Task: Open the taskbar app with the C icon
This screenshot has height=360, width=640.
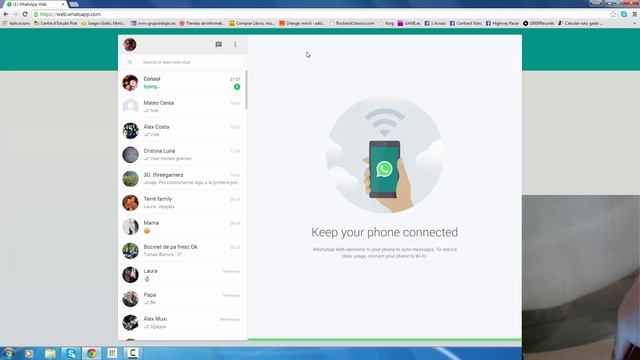Action: pyautogui.click(x=133, y=353)
